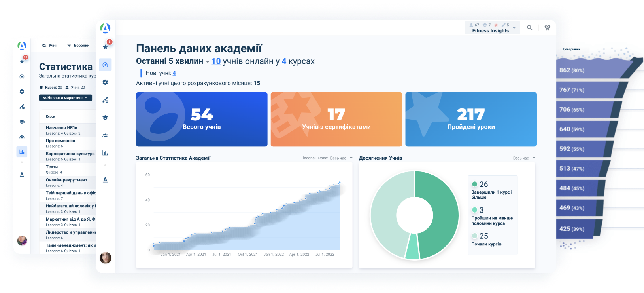The image size is (644, 293).
Task: Toggle the 'Почали курсів' legend item
Action: pyautogui.click(x=486, y=240)
